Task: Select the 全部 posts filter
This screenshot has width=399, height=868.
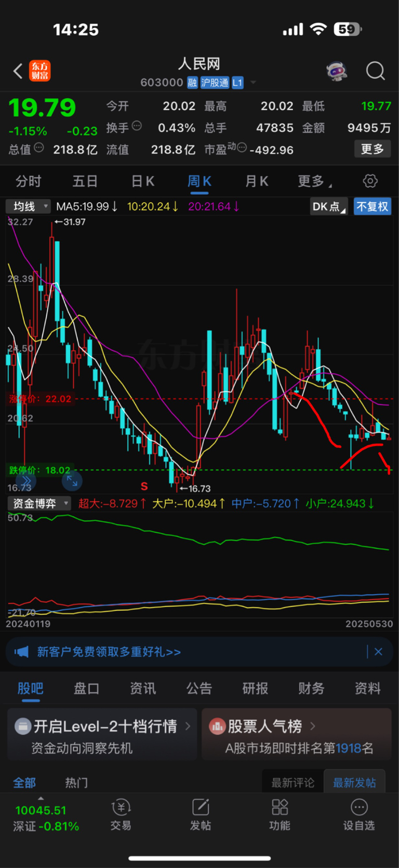Action: (x=24, y=782)
